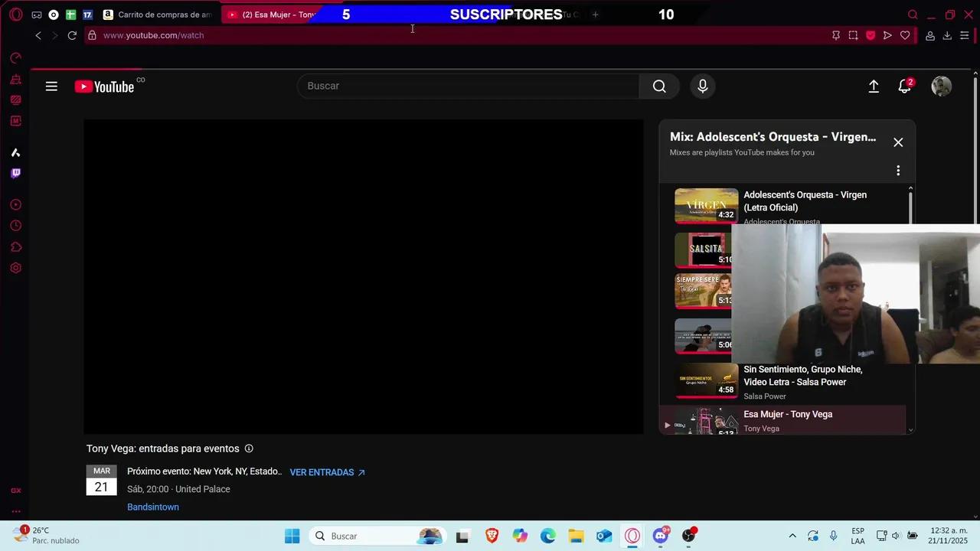Select Esa Mujer - Tony Vega playlist item
980x551 pixels.
pyautogui.click(x=782, y=421)
